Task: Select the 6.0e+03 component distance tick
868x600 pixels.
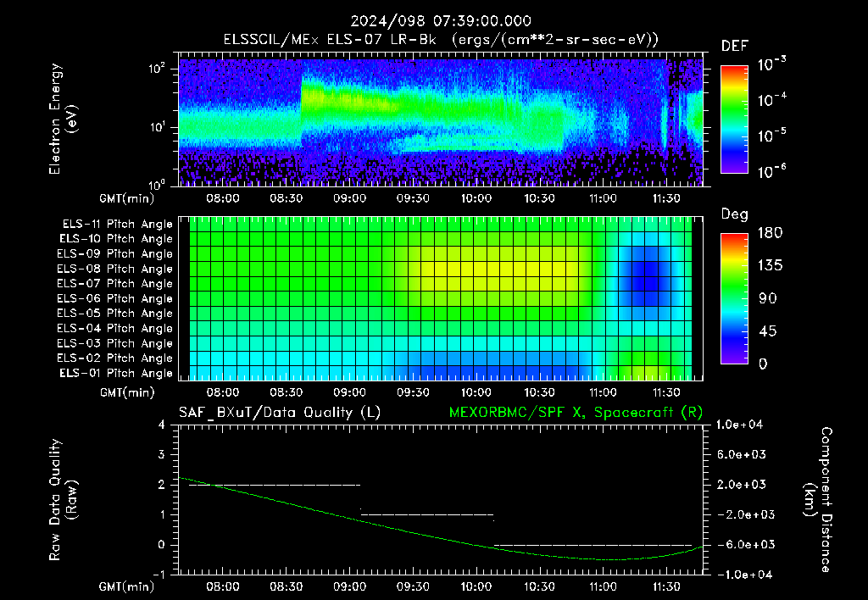Action: [x=741, y=454]
